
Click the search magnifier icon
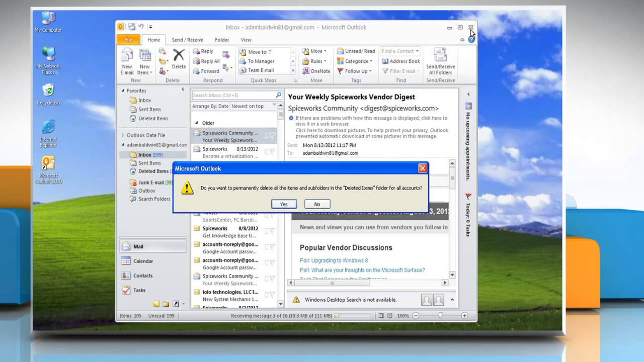[x=279, y=95]
